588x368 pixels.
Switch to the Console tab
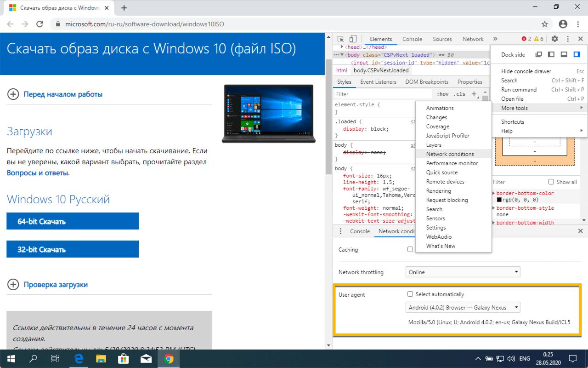click(x=412, y=39)
